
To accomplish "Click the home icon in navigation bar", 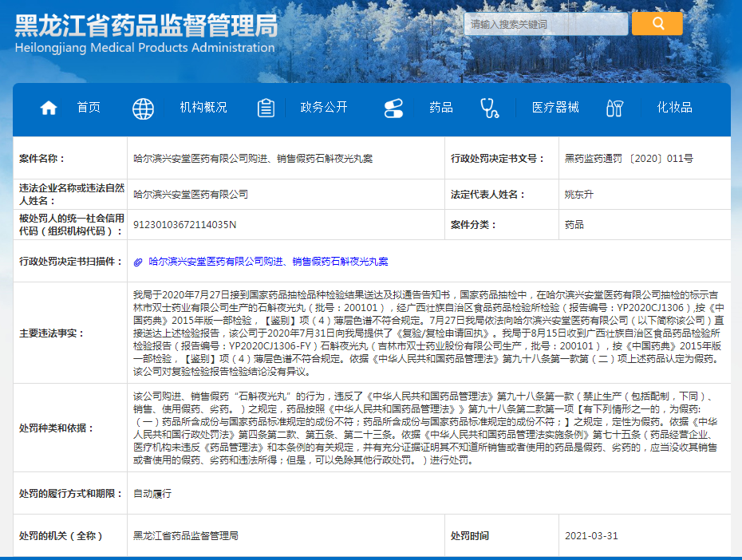I will (x=49, y=108).
